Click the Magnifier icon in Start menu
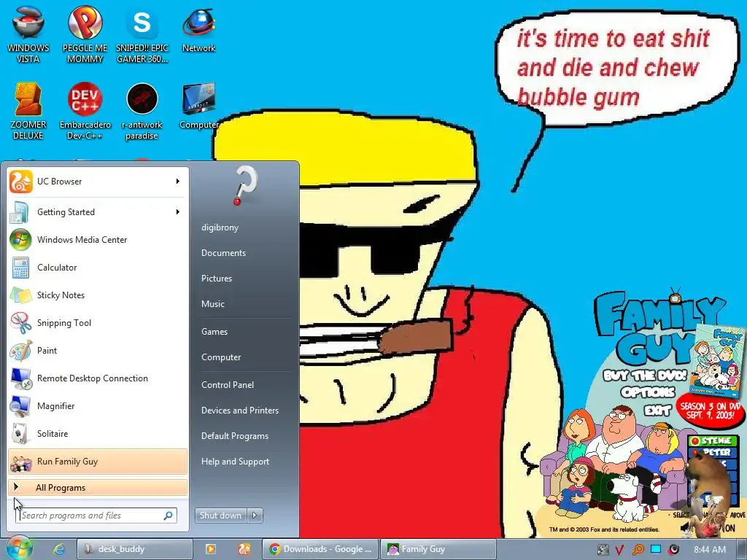Image resolution: width=747 pixels, height=560 pixels. tap(20, 406)
